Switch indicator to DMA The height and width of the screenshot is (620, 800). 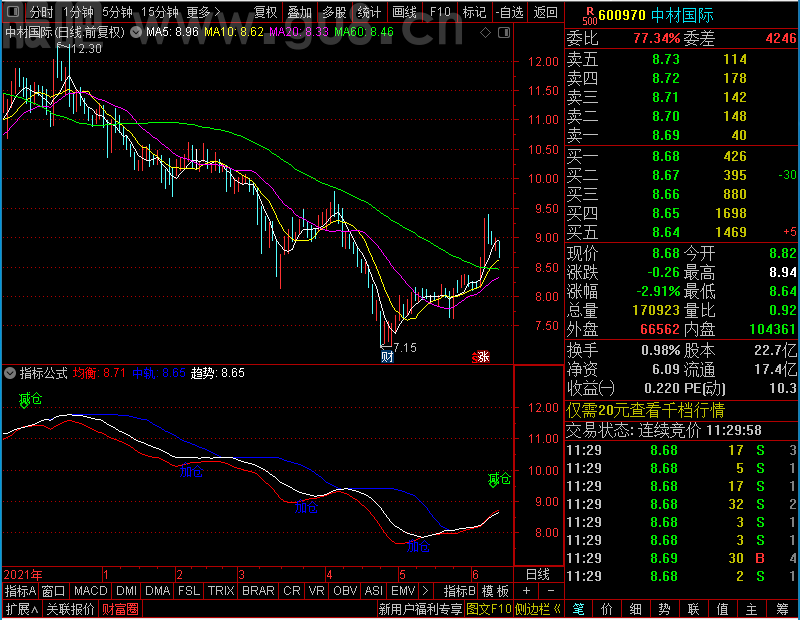157,591
